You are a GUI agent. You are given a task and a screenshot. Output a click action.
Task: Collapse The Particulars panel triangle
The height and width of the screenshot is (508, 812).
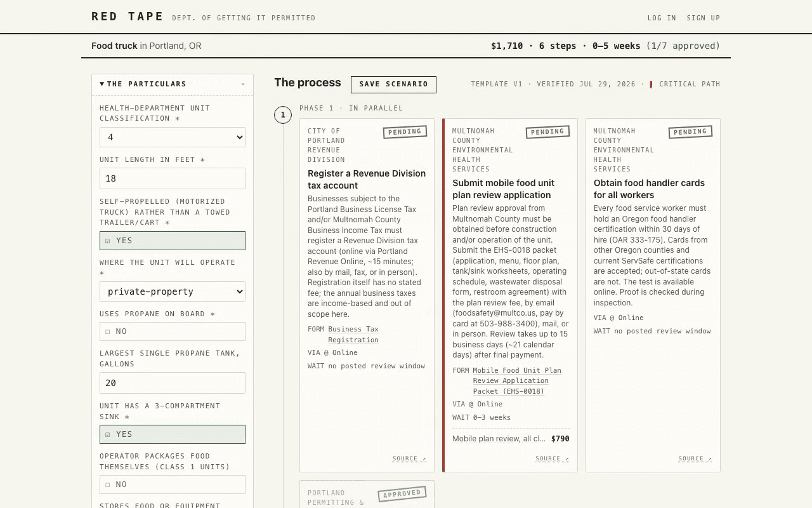102,84
